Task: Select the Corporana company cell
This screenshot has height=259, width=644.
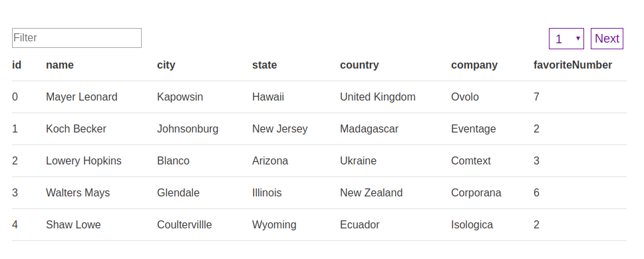Action: point(476,193)
